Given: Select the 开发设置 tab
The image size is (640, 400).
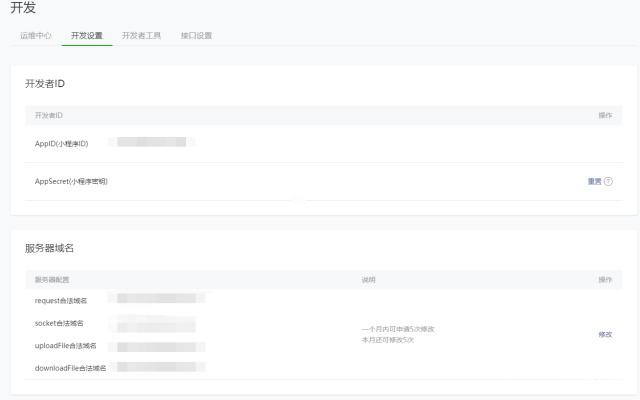Looking at the screenshot, I should click(87, 36).
